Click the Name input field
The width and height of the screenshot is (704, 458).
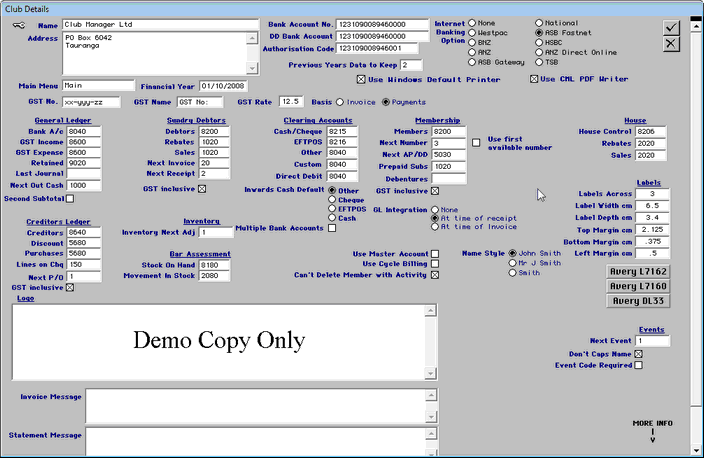coord(160,25)
